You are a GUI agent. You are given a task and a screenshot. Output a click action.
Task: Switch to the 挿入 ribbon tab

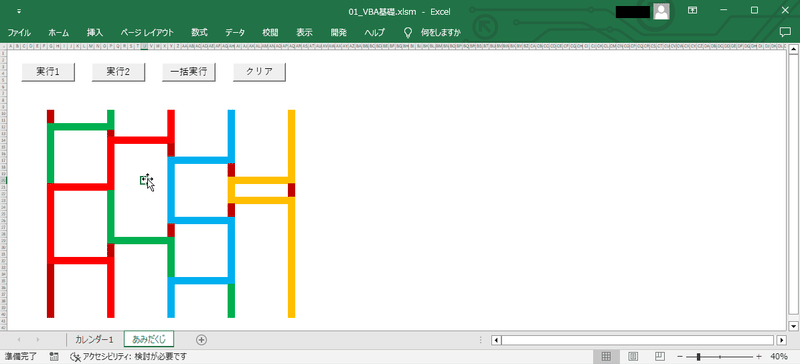click(95, 33)
